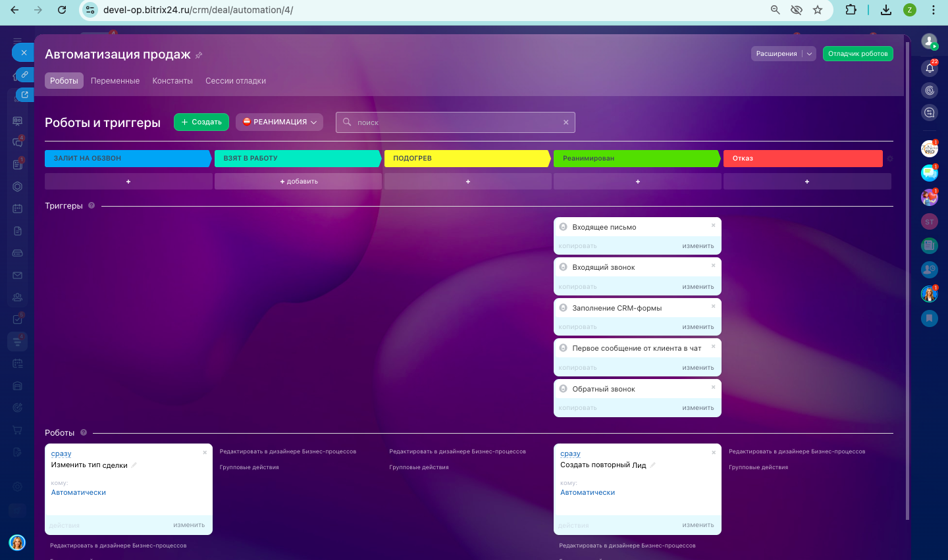Reload the browser page
The width and height of the screenshot is (948, 560).
(x=62, y=10)
